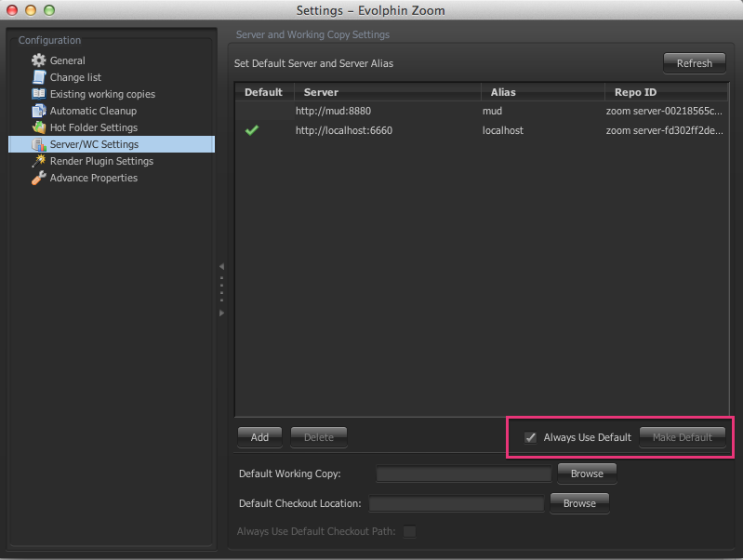Image resolution: width=743 pixels, height=560 pixels.
Task: Select Existing working copies entry
Action: (102, 94)
